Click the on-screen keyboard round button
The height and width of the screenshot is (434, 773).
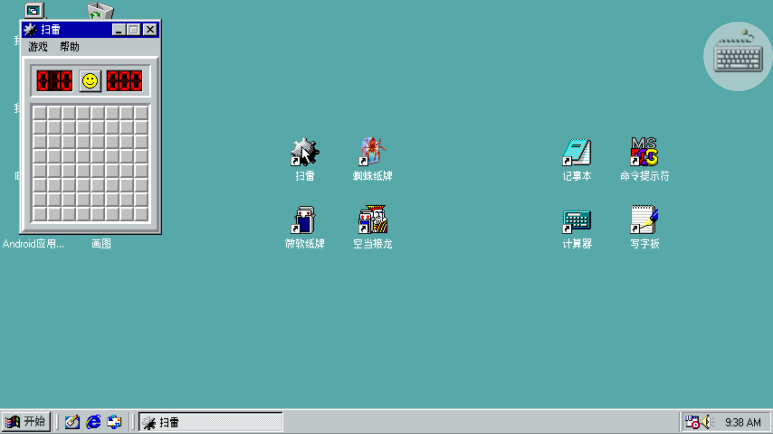point(738,56)
